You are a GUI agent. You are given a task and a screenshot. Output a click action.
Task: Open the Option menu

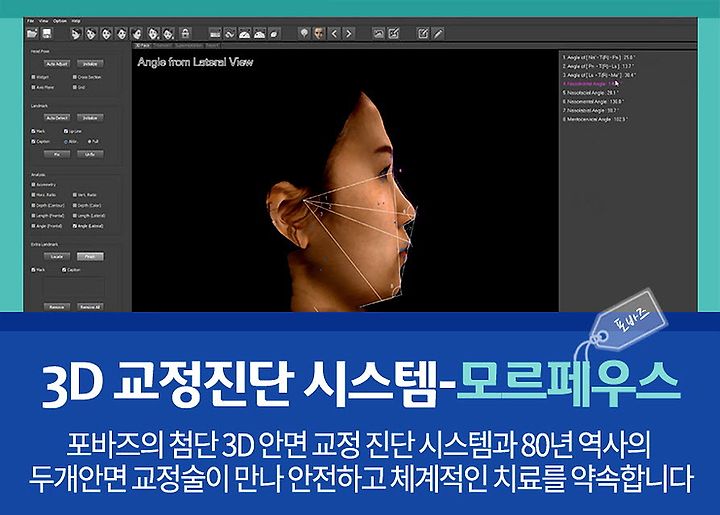click(x=60, y=21)
